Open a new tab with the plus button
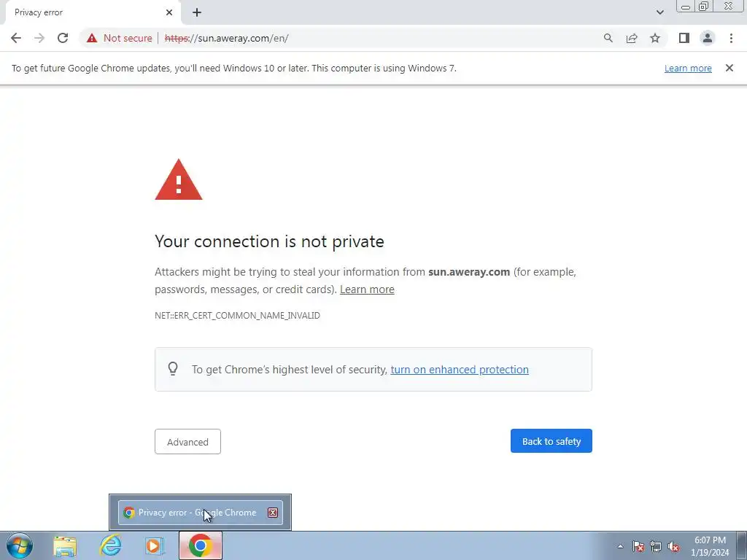 197,13
